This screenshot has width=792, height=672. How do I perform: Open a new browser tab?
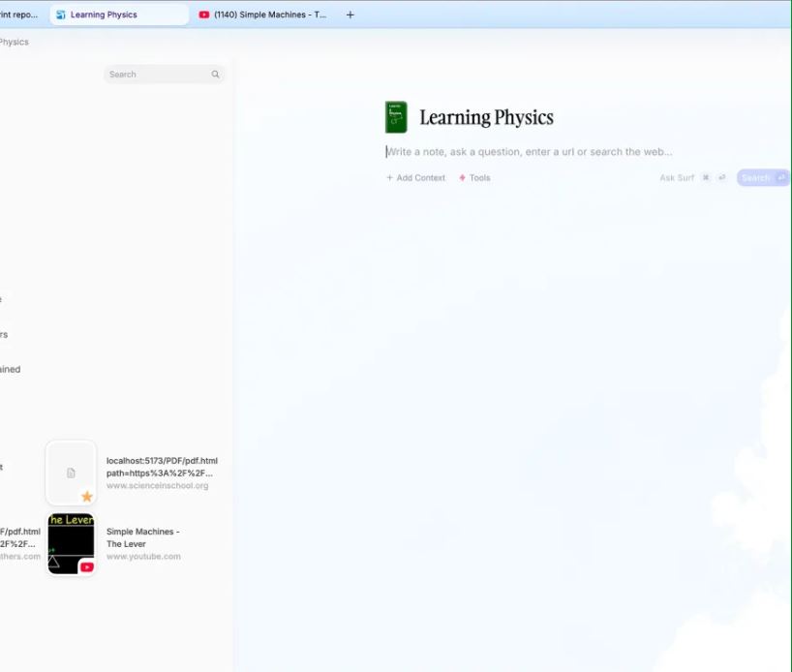point(350,15)
